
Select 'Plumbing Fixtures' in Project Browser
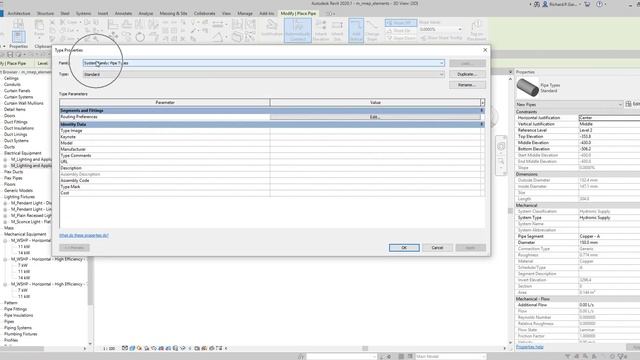point(20,334)
